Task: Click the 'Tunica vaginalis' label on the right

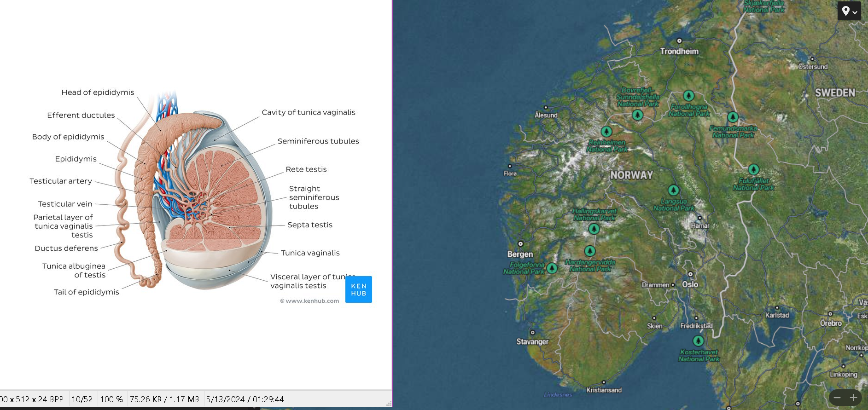Action: [x=310, y=253]
